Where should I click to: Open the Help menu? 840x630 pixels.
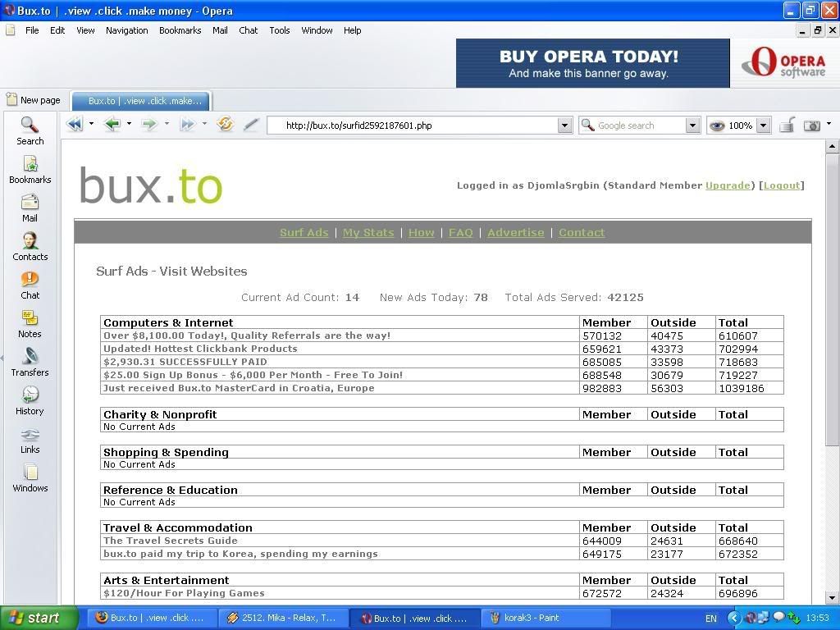353,30
